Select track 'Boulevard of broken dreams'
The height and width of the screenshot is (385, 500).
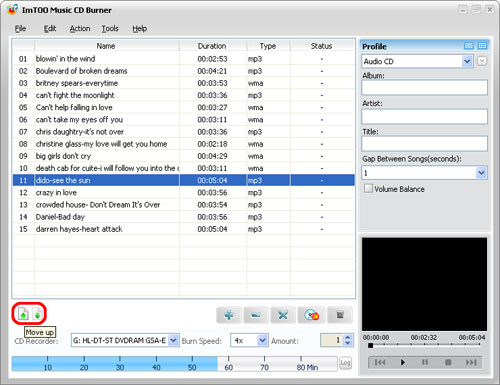coord(184,71)
